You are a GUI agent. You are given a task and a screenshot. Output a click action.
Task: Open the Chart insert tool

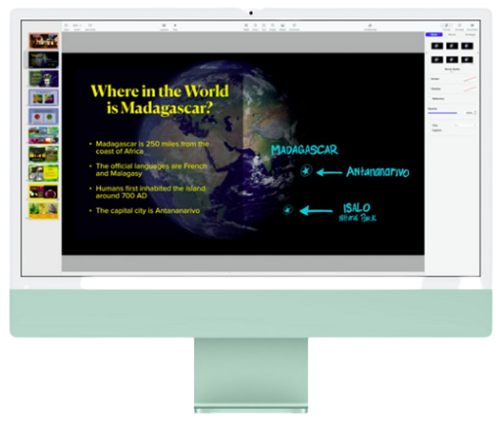(255, 27)
